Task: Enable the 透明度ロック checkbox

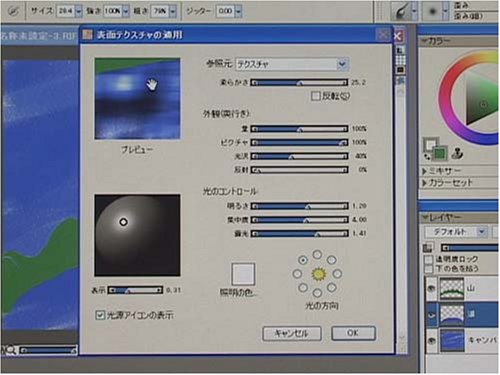Action: [429, 259]
